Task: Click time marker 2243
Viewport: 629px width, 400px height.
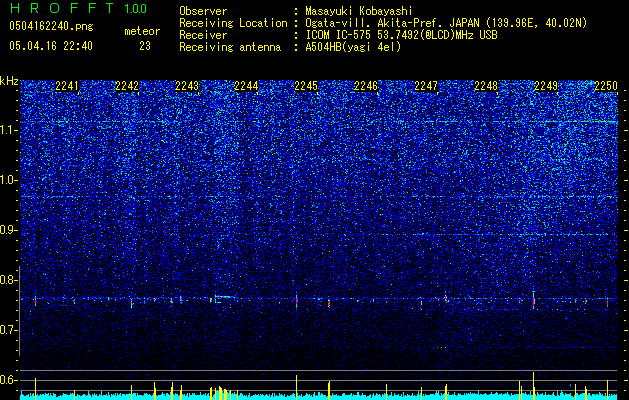Action: click(187, 86)
